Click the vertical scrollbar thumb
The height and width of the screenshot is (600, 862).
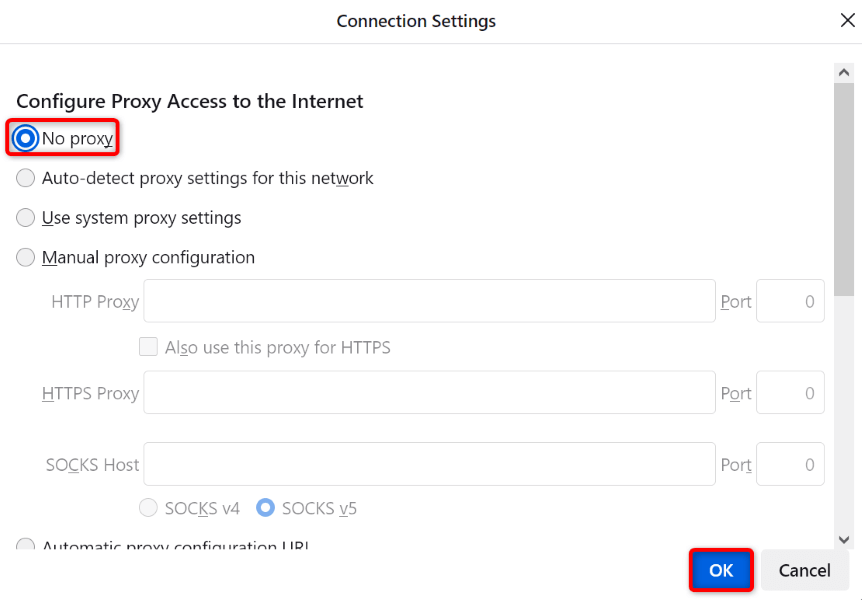click(844, 190)
